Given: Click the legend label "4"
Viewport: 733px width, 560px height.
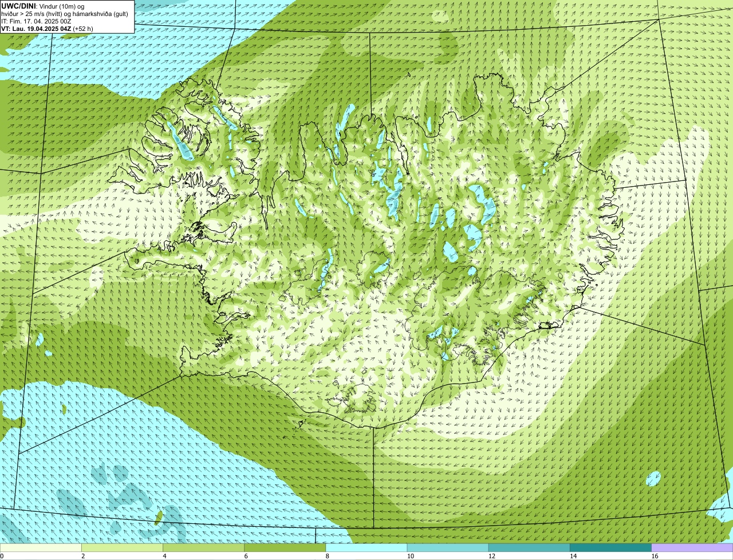Looking at the screenshot, I should (x=164, y=556).
